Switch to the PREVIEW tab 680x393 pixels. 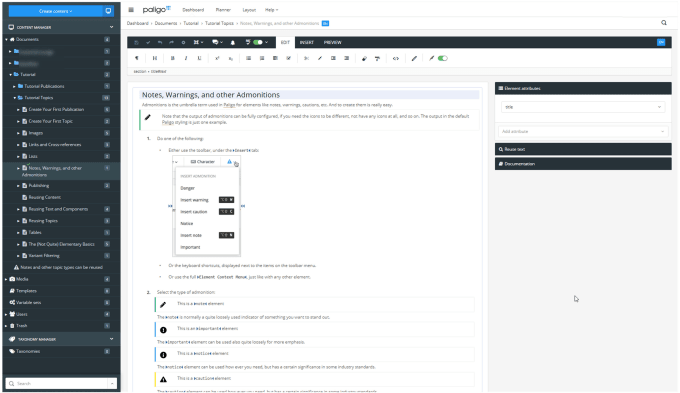click(x=333, y=43)
